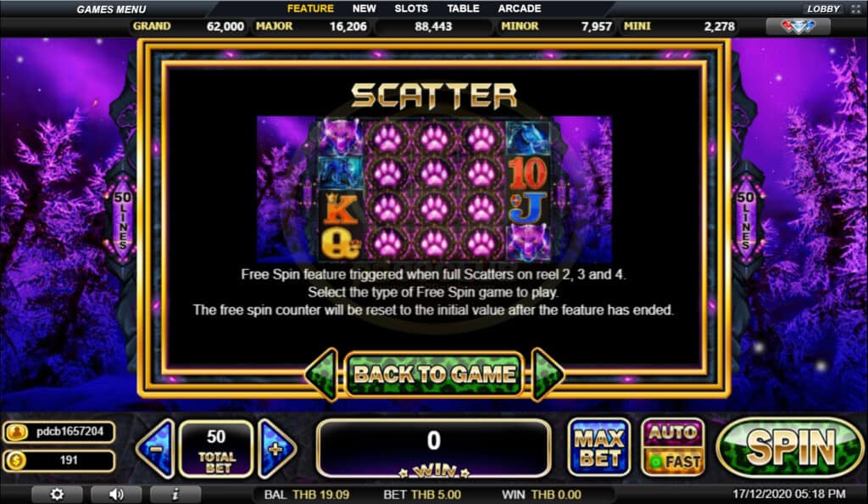Decrease total bet with minus arrow
This screenshot has width=868, height=504.
(156, 449)
